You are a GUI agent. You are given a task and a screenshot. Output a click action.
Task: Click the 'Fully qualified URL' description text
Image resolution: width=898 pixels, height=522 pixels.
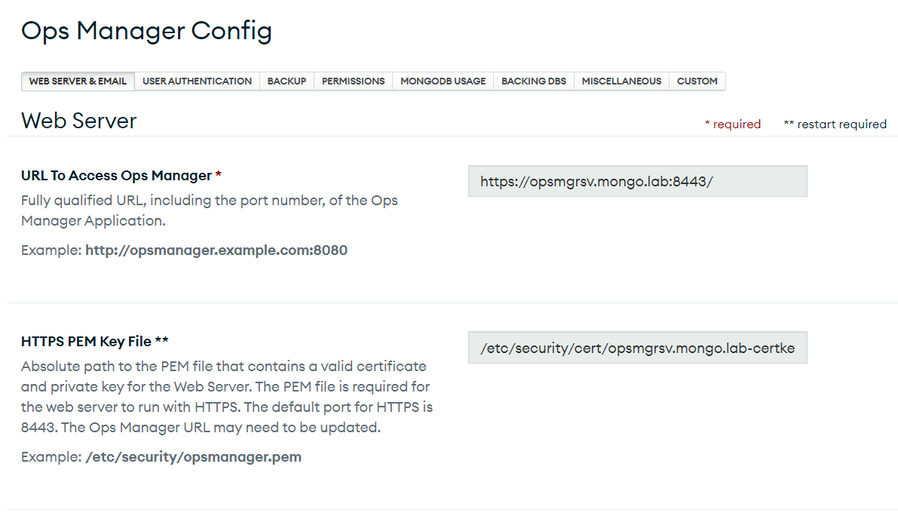pyautogui.click(x=210, y=210)
